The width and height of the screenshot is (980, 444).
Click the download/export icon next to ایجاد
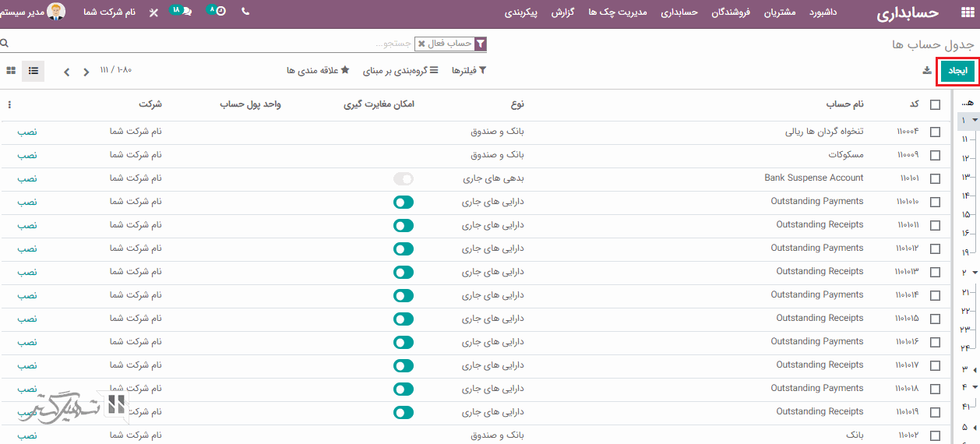coord(927,71)
